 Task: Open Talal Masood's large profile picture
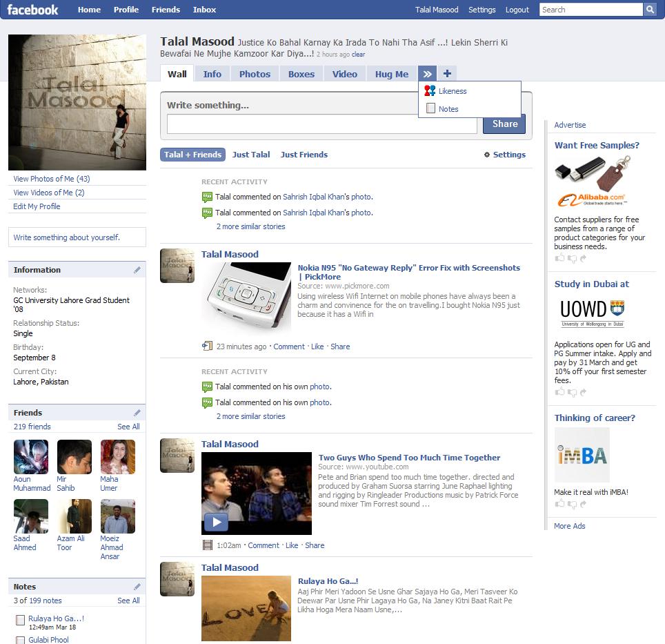pos(77,102)
